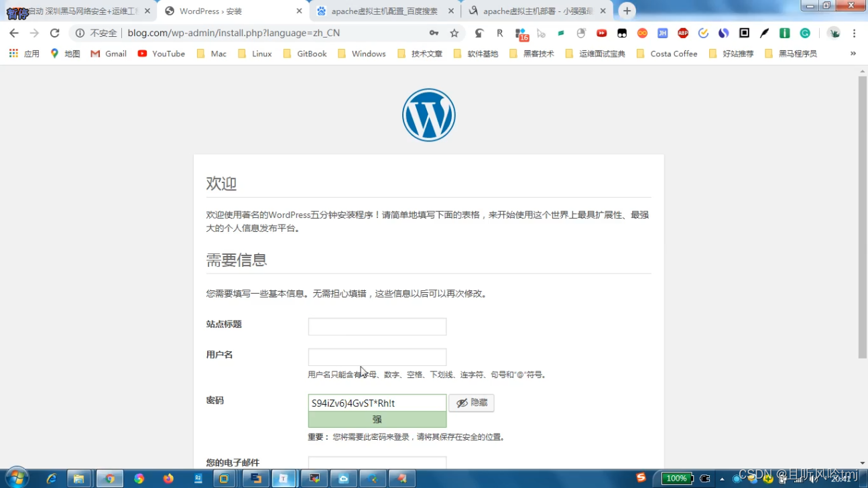This screenshot has height=488, width=868.
Task: Click the 站点标题 input field
Action: point(377,326)
